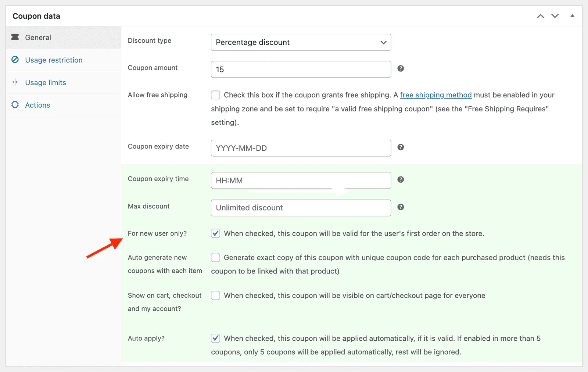
Task: Switch to the Actions tab
Action: pyautogui.click(x=63, y=105)
